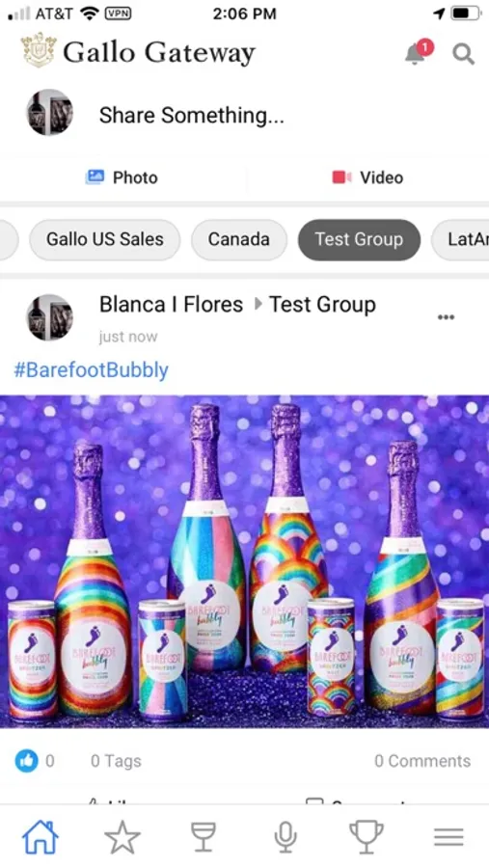Open the #BarefootBubbly hashtag link

click(x=91, y=370)
